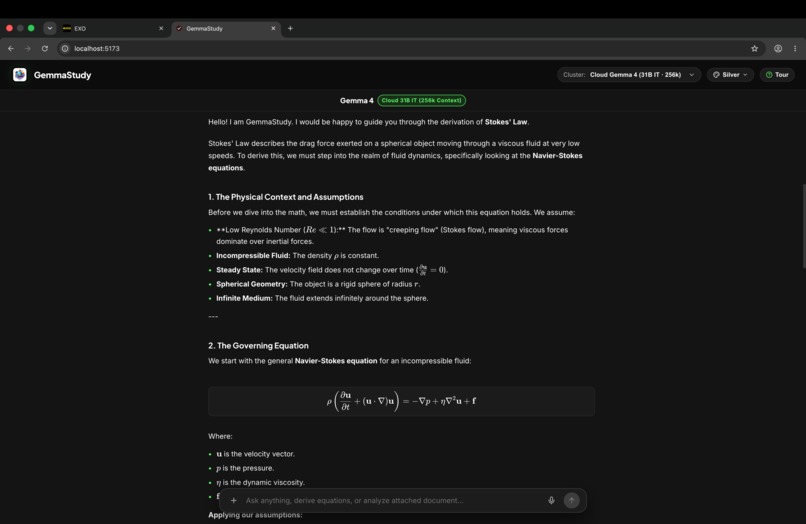Screen dimensions: 806x524
Task: Click 'is the dynamic viscosity.' line
Action: (260, 482)
